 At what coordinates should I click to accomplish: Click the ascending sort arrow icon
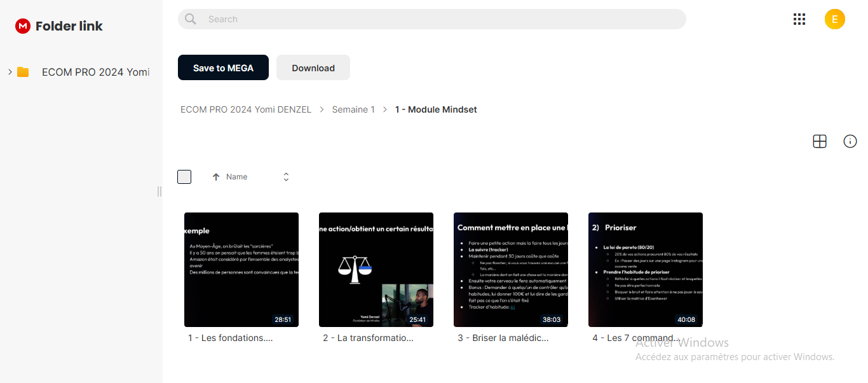click(216, 177)
